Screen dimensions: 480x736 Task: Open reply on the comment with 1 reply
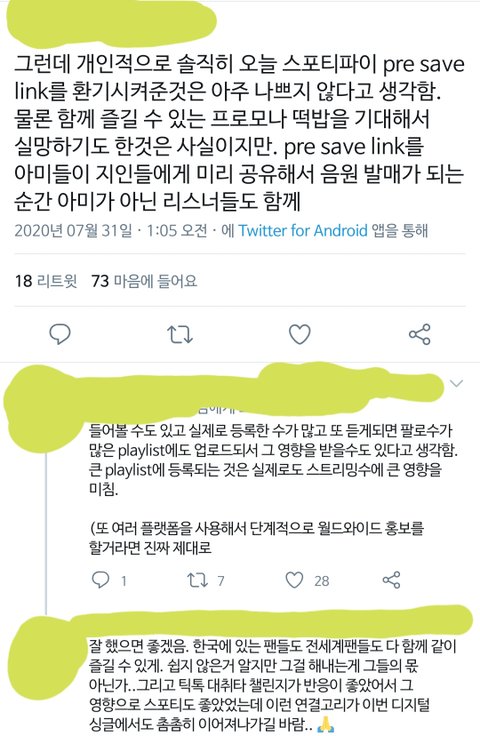[x=108, y=581]
